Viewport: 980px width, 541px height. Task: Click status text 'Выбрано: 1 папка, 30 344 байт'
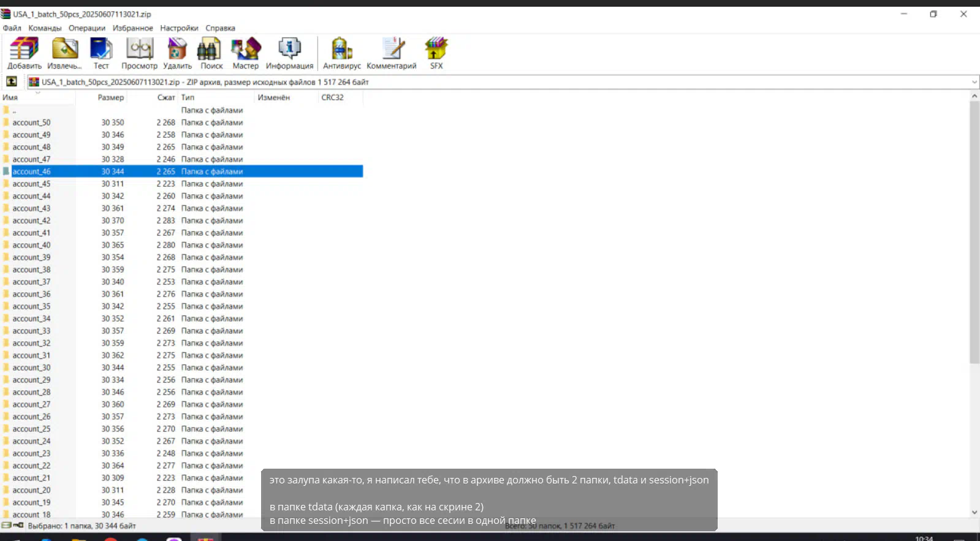point(82,526)
